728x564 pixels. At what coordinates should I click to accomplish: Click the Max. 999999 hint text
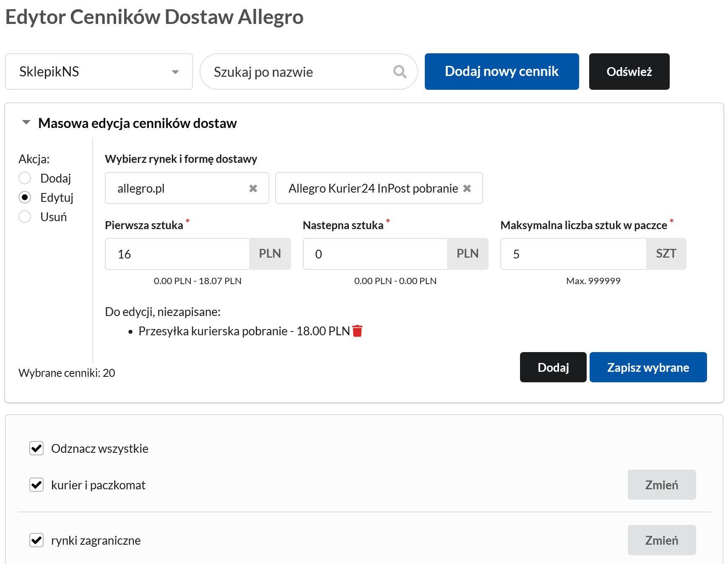(x=593, y=281)
